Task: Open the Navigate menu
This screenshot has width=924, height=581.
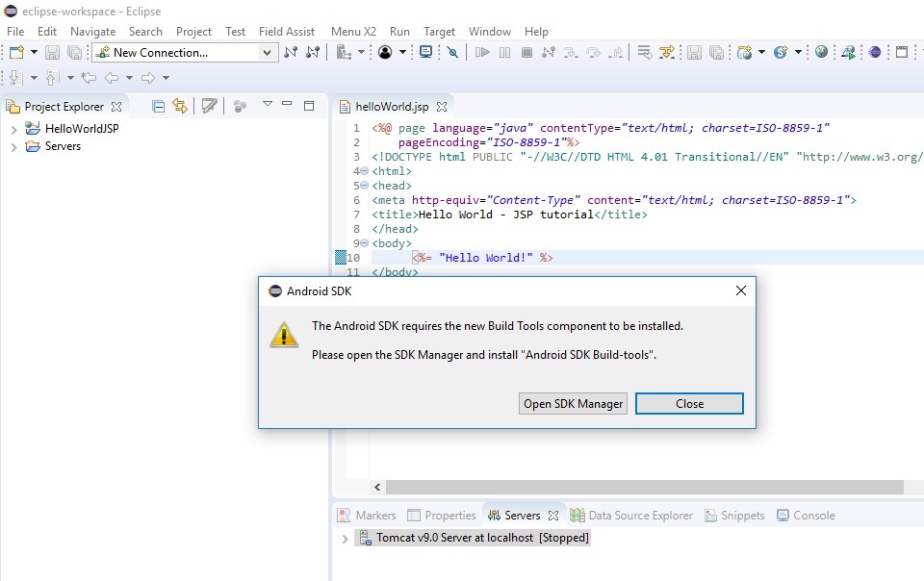Action: tap(93, 31)
